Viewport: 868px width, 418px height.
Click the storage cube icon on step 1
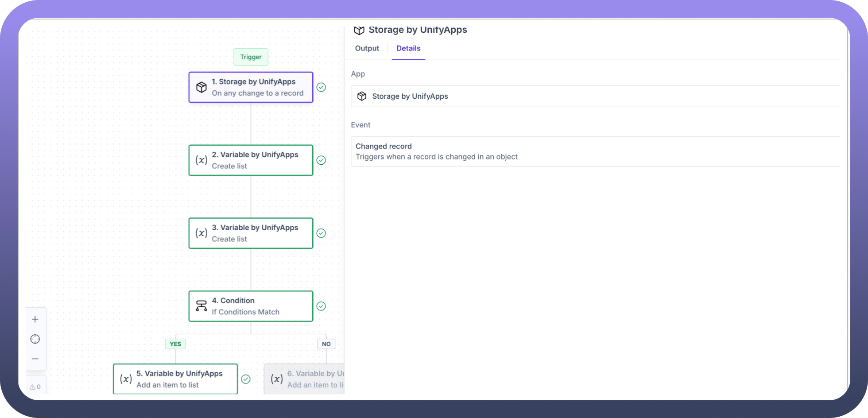tap(201, 87)
